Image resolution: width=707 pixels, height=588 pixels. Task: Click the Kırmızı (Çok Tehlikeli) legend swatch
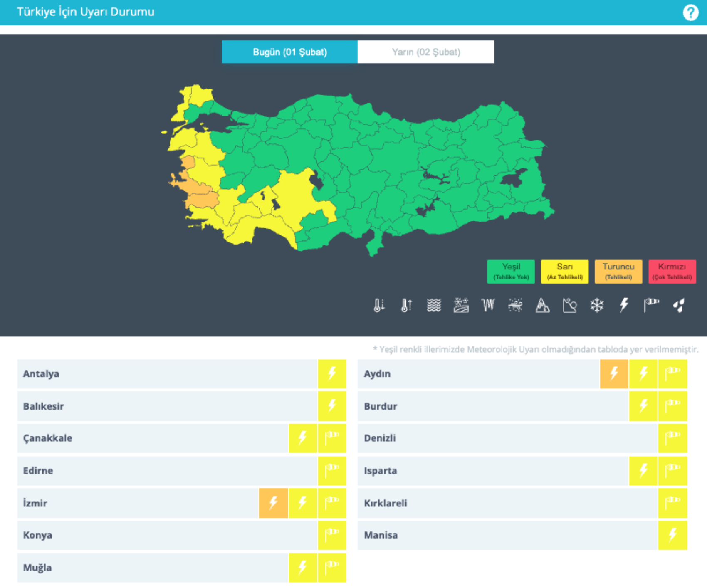pyautogui.click(x=672, y=272)
